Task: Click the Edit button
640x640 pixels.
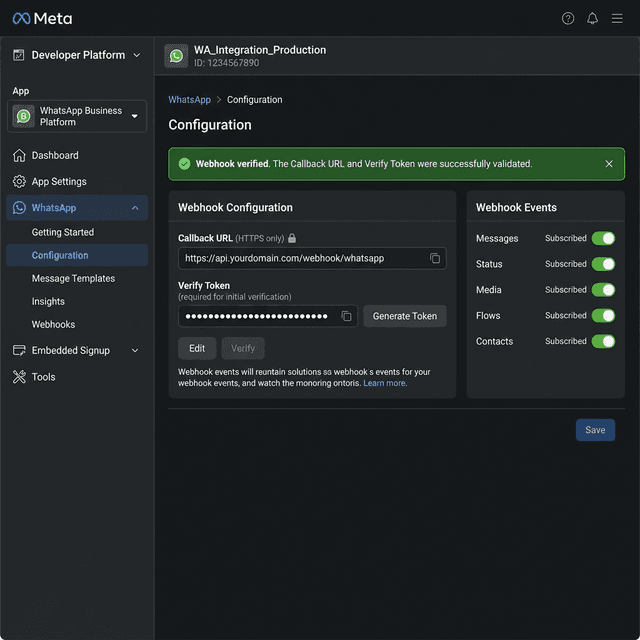Action: coord(197,348)
